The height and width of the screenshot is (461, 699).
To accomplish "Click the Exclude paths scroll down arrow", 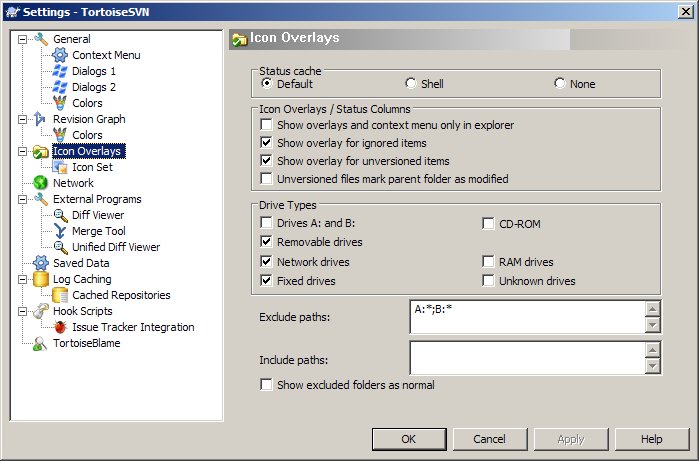I will pos(652,325).
